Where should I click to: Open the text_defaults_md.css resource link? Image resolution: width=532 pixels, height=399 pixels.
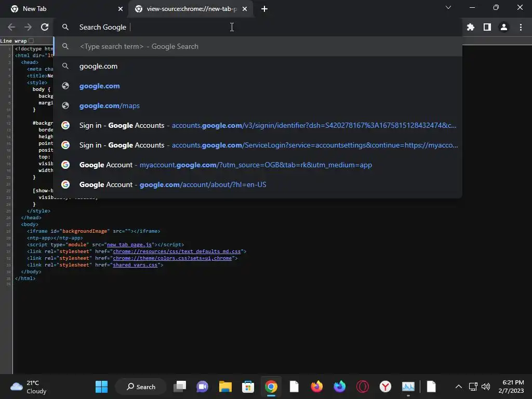177,251
